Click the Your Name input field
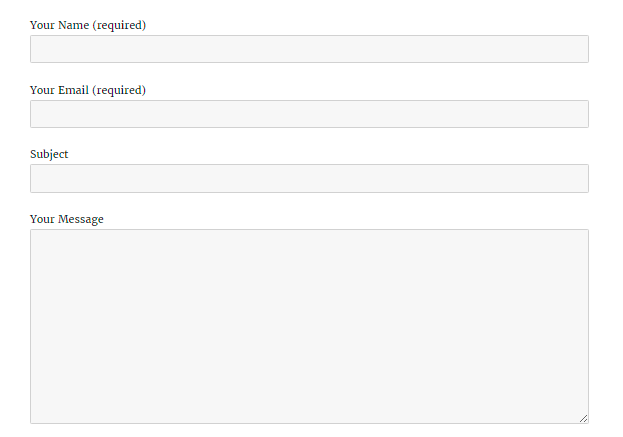The height and width of the screenshot is (437, 623). click(x=309, y=49)
